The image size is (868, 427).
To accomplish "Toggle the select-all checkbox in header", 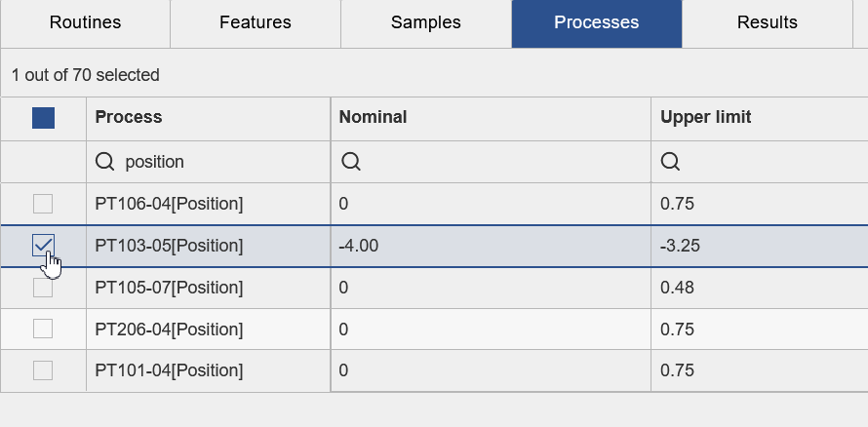I will coord(43,118).
